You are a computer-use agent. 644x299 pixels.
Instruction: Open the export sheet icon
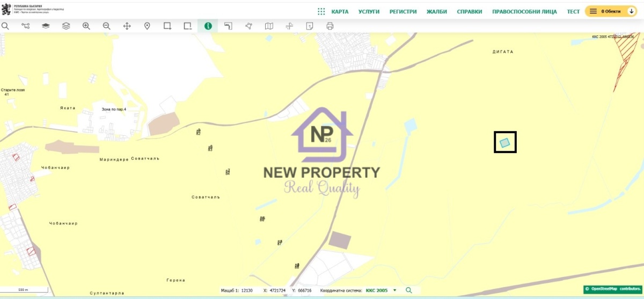310,26
